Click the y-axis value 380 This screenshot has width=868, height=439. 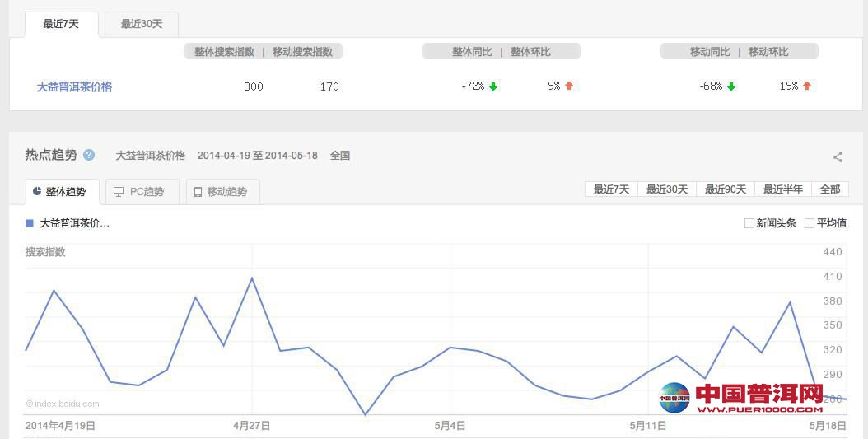pos(833,301)
